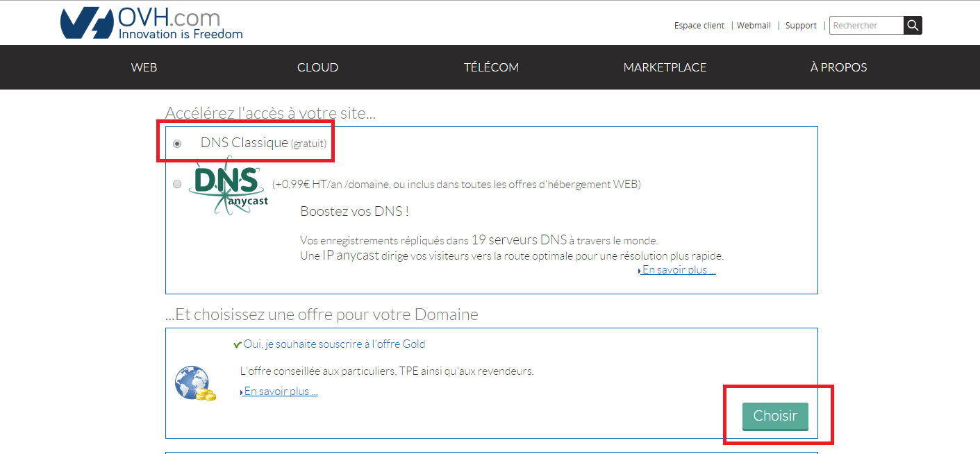
Task: Click En savoir plus under DNS anycast
Action: [x=679, y=270]
